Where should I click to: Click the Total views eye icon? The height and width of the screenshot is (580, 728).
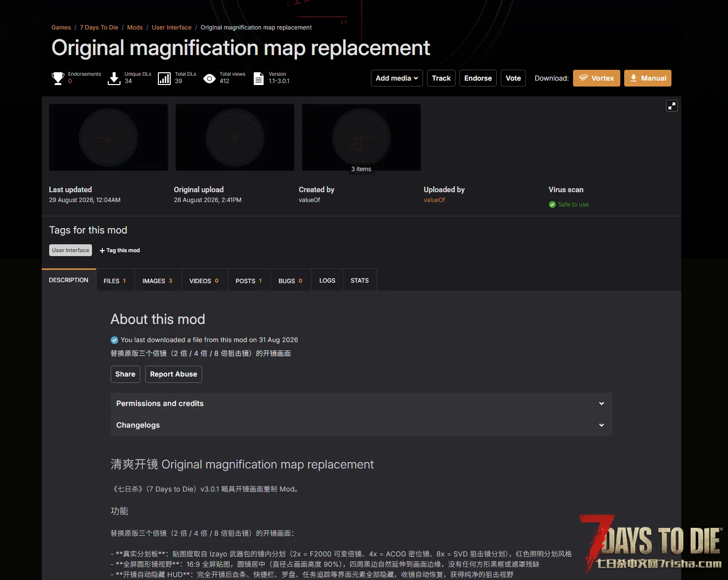tap(210, 78)
